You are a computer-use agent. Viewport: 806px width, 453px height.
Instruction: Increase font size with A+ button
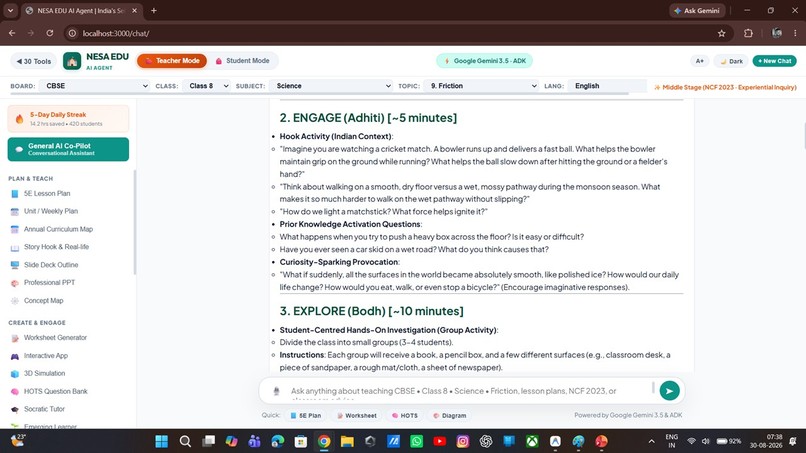(x=700, y=61)
